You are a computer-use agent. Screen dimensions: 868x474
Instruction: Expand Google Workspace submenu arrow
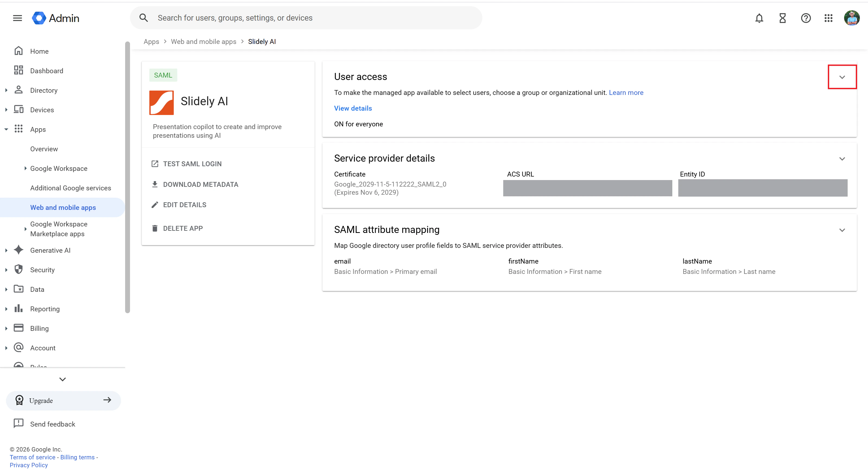click(25, 168)
